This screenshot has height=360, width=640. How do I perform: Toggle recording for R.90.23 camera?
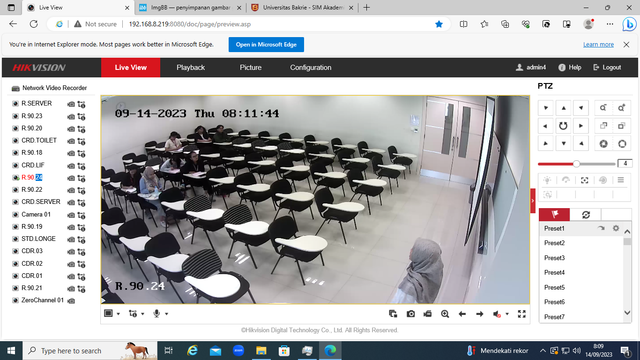[71, 117]
